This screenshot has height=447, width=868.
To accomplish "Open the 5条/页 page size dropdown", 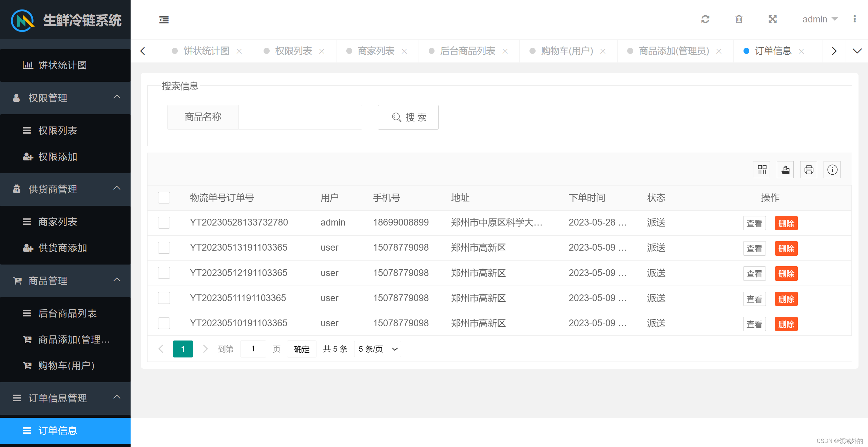I will [377, 349].
